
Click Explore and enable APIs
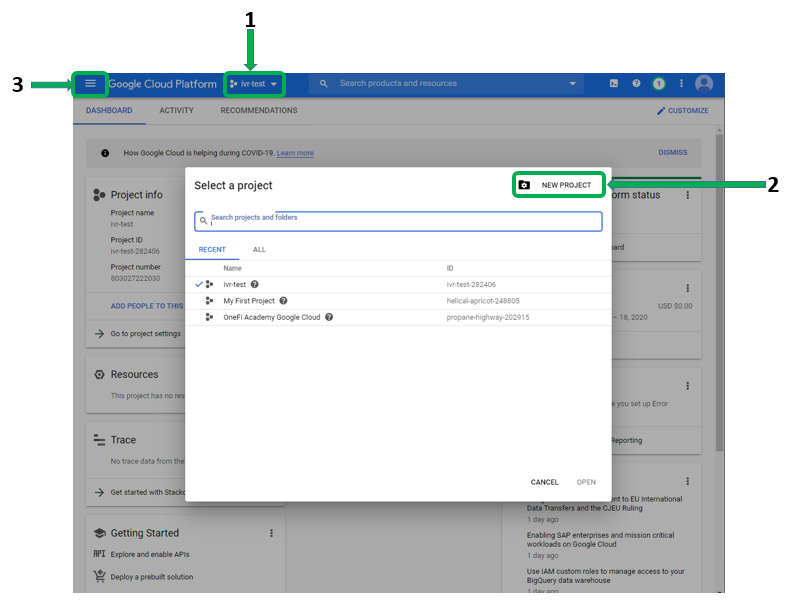(150, 554)
